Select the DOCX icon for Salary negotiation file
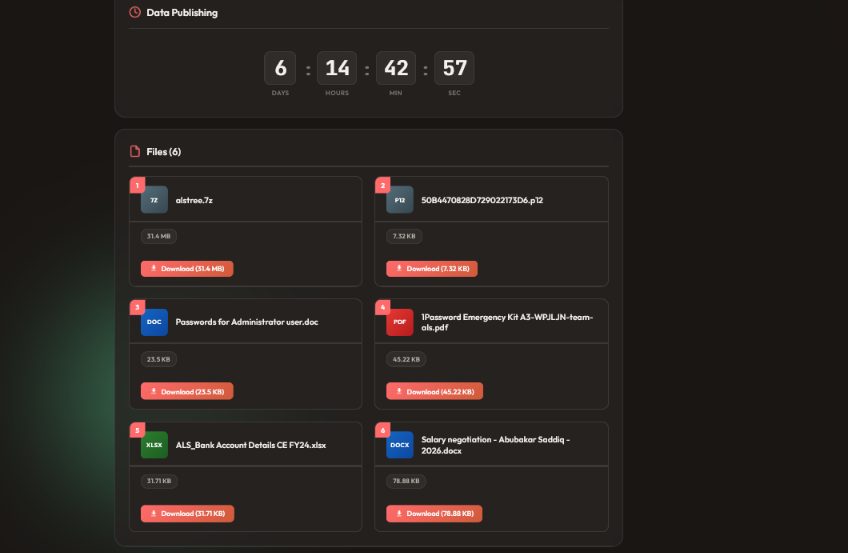The image size is (848, 553). pos(400,445)
